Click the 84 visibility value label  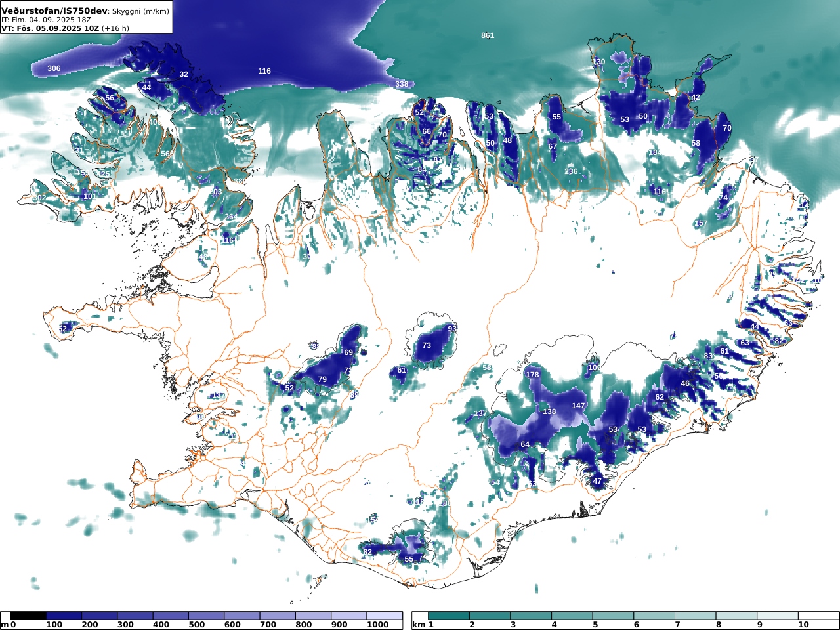point(422,169)
